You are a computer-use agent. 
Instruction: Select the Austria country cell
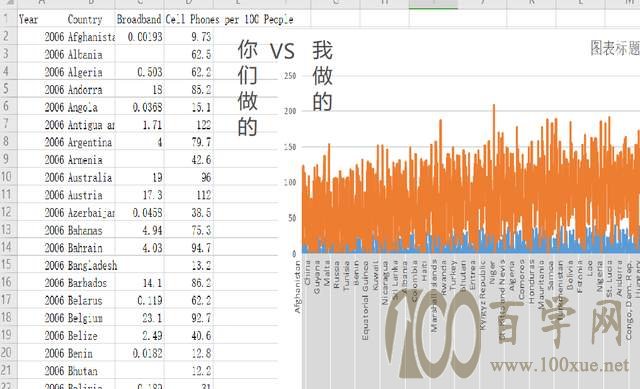pos(91,195)
